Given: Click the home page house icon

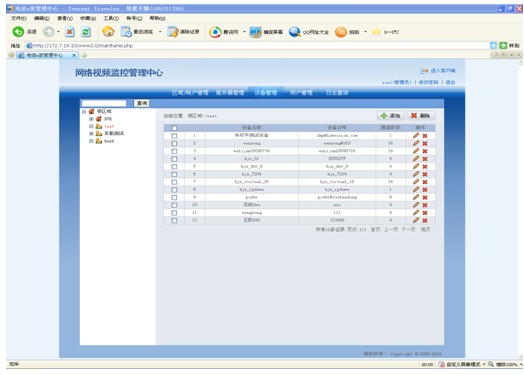Looking at the screenshot, I should [108, 32].
